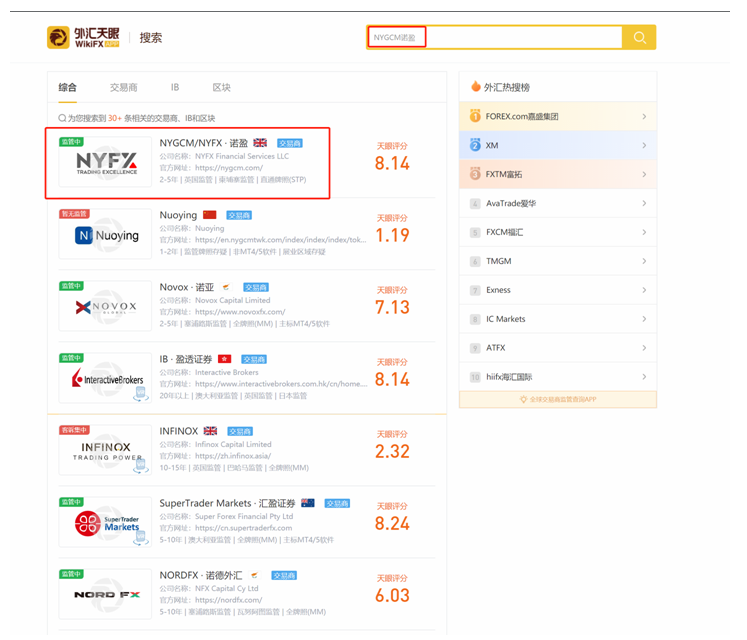Screen dimensions: 747x640
Task: Click the UK flag next to INFINOX
Action: (210, 430)
